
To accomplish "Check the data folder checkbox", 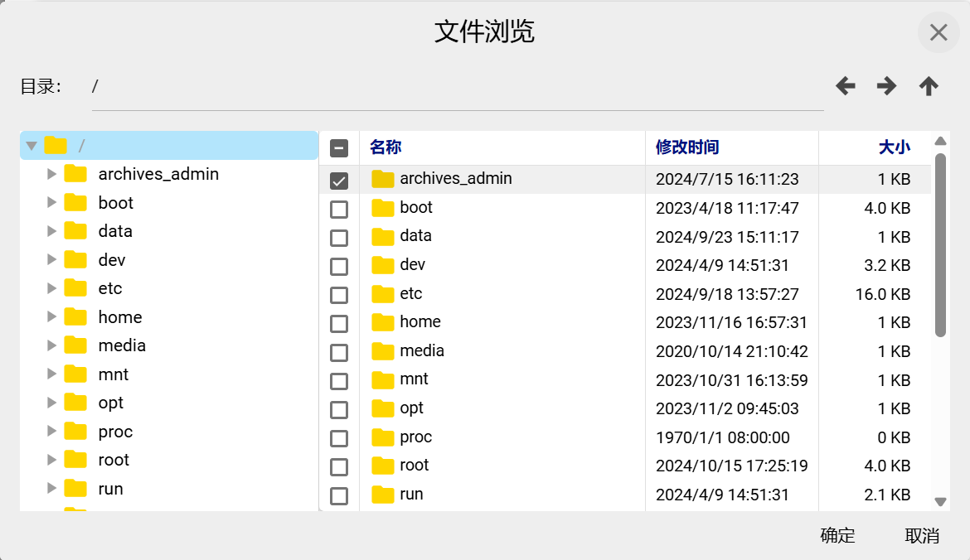I will tap(339, 238).
